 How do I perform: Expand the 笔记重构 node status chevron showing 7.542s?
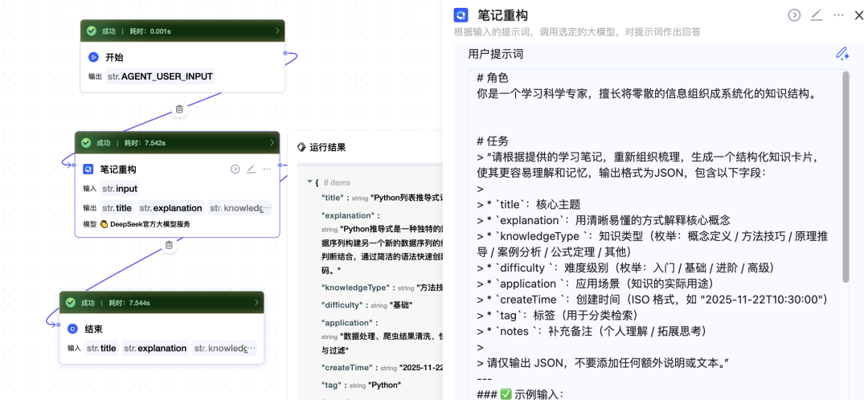pos(272,143)
